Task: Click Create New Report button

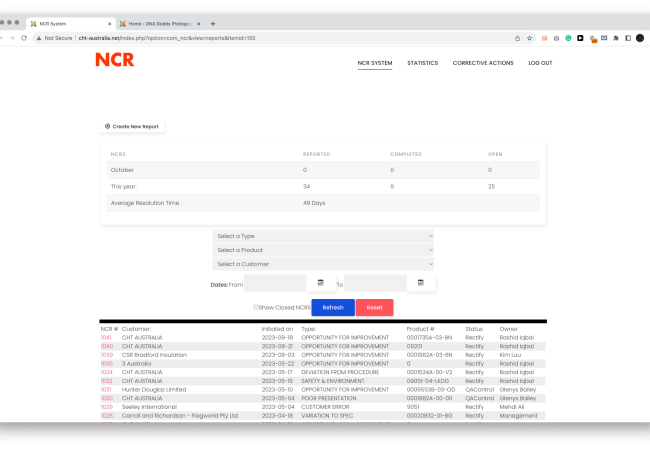Action: [x=133, y=126]
